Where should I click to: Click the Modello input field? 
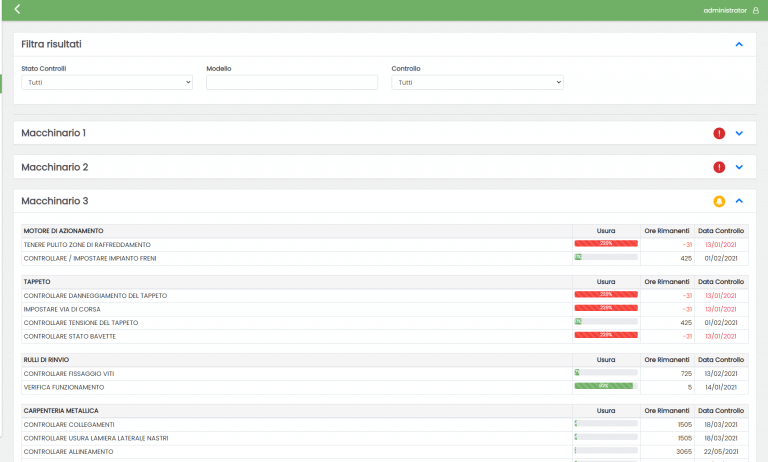(x=292, y=83)
